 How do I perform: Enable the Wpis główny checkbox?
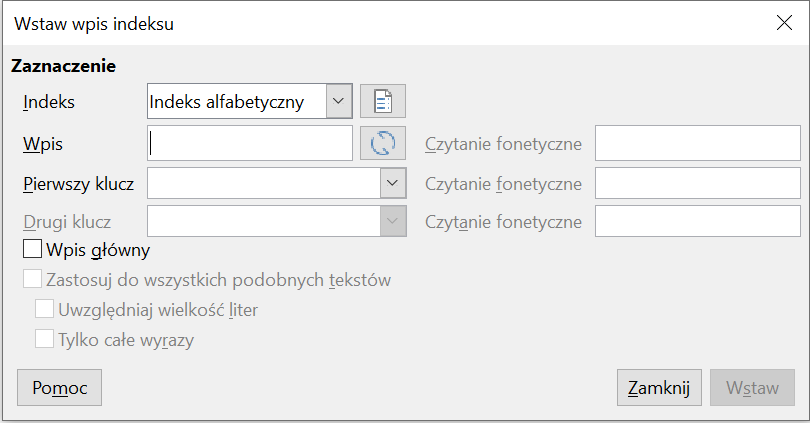(32, 250)
